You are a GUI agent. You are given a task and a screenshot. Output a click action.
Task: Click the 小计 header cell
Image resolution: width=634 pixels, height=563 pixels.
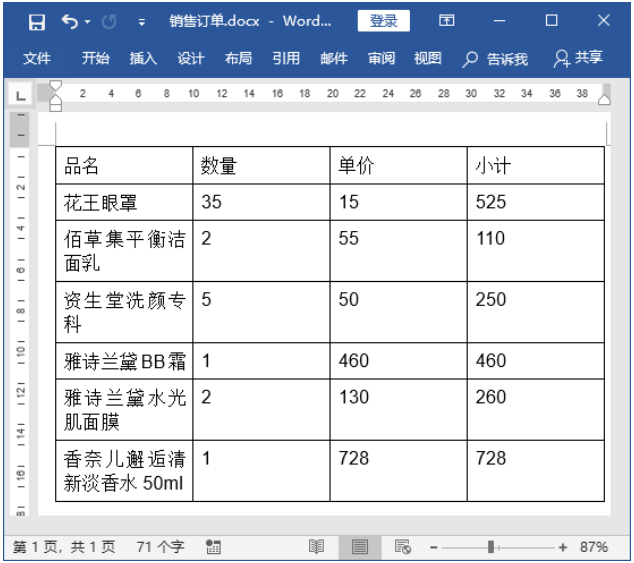(x=536, y=165)
